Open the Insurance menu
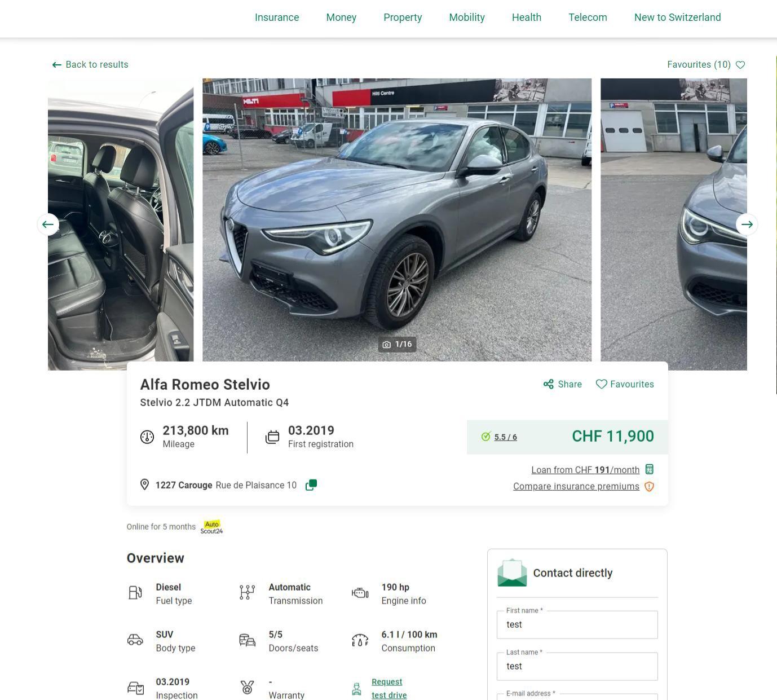This screenshot has width=777, height=700. [x=277, y=17]
